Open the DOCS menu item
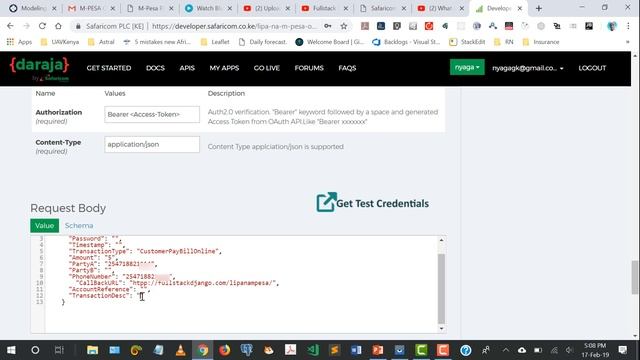This screenshot has width=640, height=360. click(x=155, y=68)
